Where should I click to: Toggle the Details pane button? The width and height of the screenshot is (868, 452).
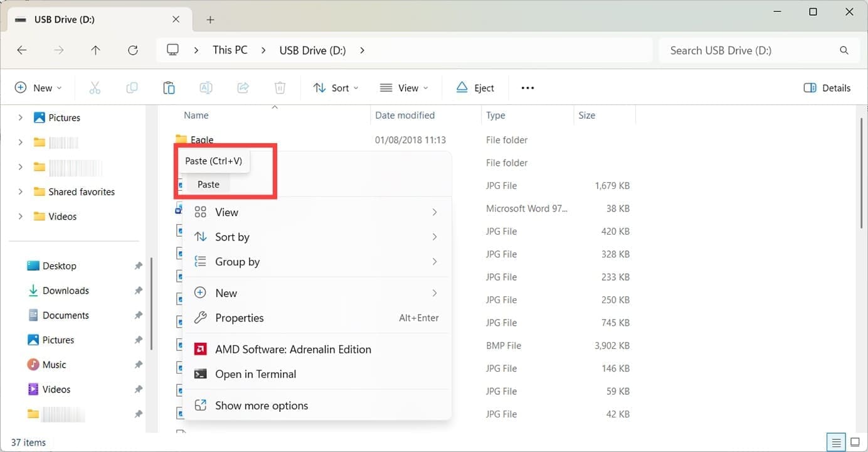point(827,88)
